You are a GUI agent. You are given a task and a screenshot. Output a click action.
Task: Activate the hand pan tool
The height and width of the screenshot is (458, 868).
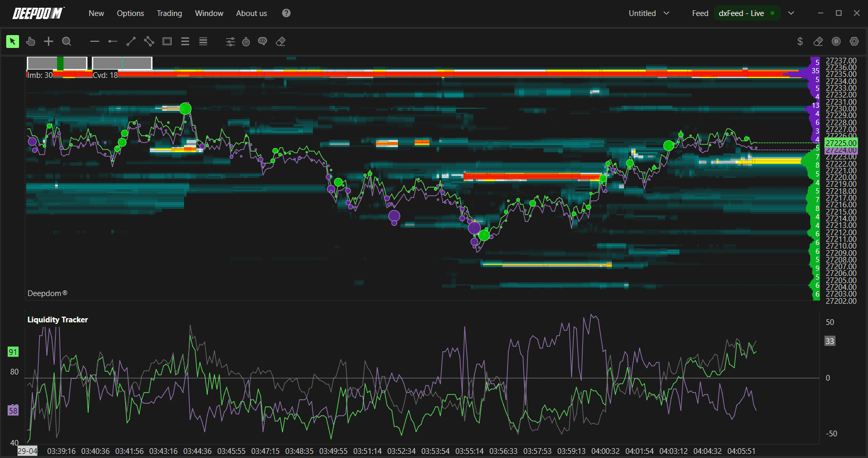click(30, 41)
